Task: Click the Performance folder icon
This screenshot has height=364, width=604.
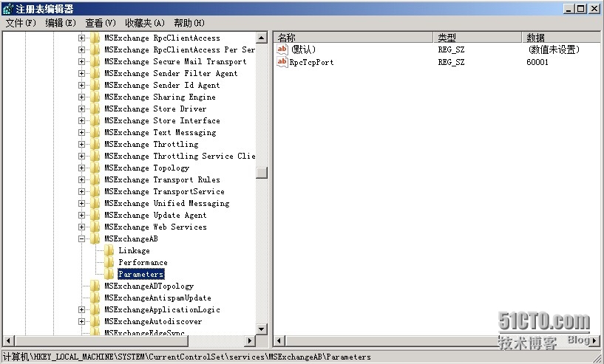Action: [109, 262]
